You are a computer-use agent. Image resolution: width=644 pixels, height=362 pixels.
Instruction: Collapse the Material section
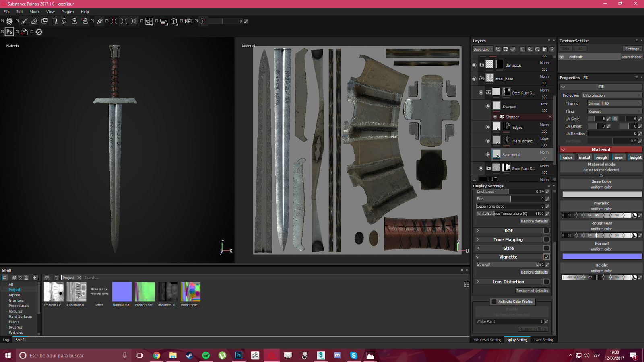coord(563,150)
